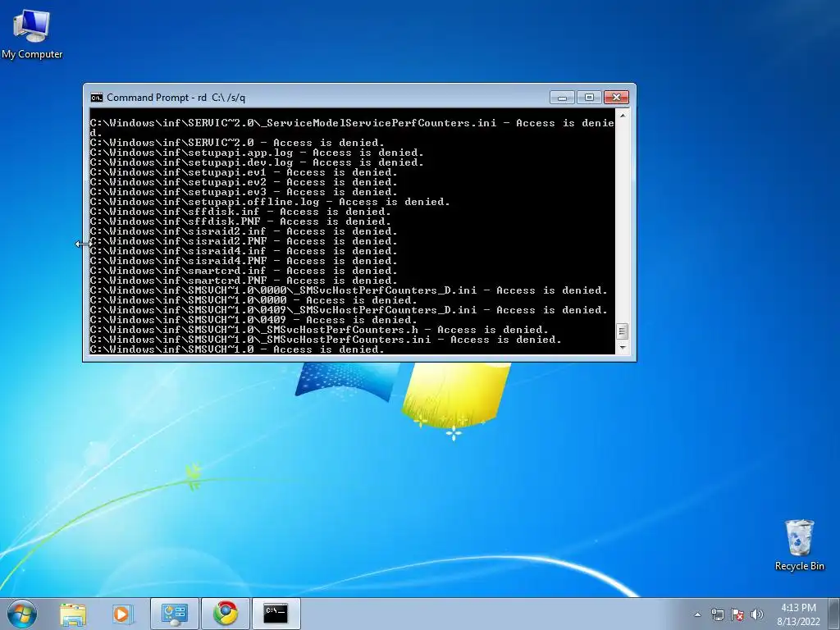Click the SMSVCH~1.0\0409 - Access is denied line
The width and height of the screenshot is (840, 630).
[253, 320]
